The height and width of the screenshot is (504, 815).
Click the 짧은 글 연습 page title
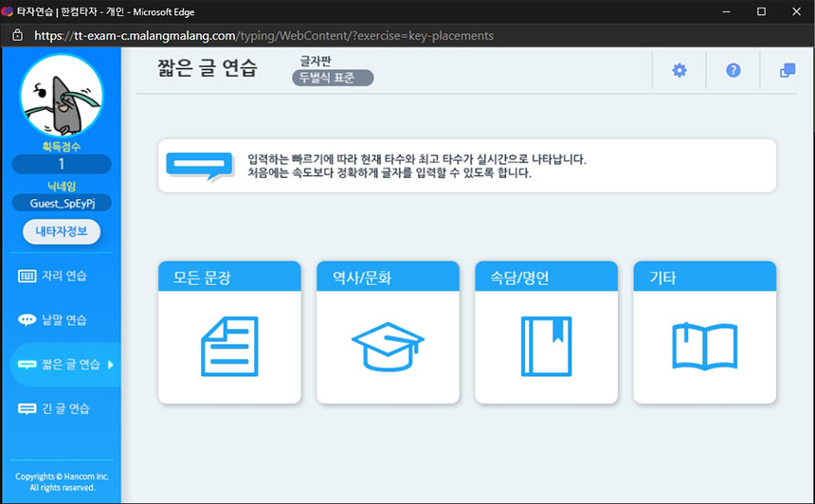coord(208,68)
